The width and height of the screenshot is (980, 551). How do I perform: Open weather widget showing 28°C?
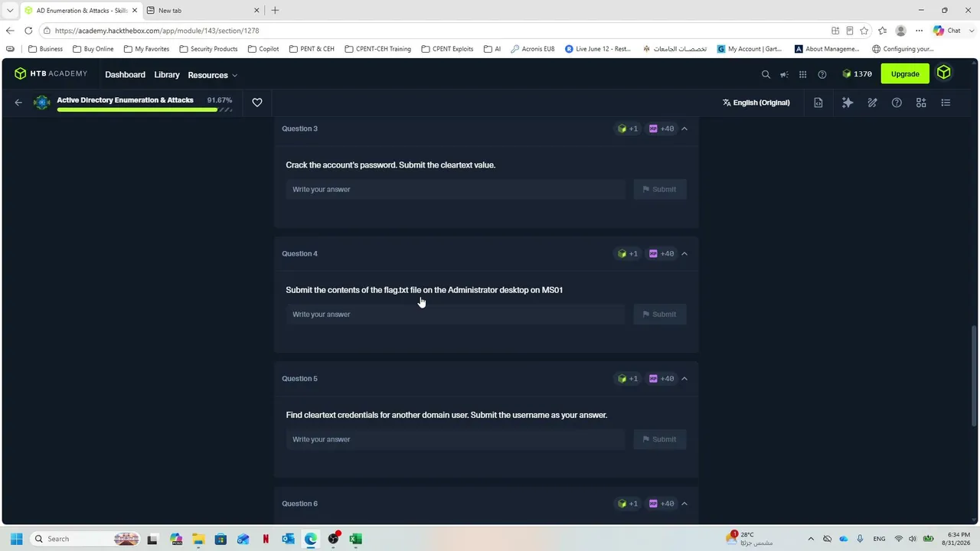[x=749, y=539]
